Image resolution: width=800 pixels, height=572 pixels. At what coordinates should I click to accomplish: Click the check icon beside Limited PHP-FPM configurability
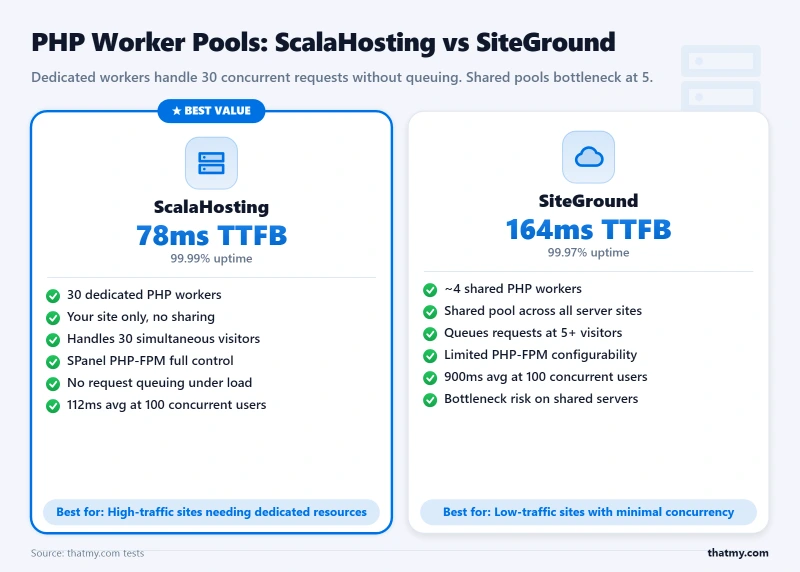tap(430, 355)
